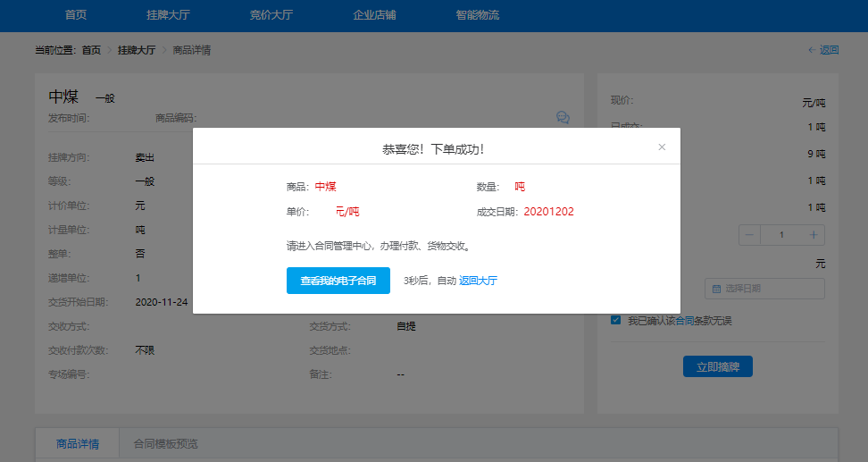Open 挂牌大厅 in top navigation
The height and width of the screenshot is (462, 868).
point(169,15)
